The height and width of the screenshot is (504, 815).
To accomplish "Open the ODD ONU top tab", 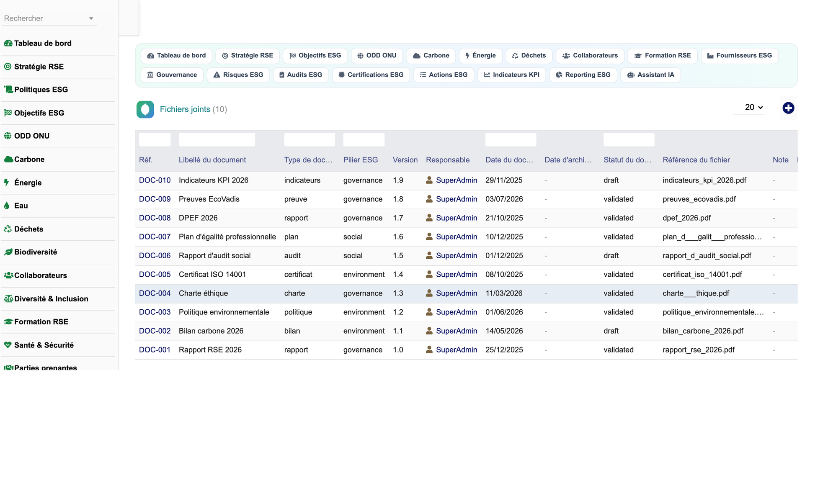I will [x=377, y=56].
